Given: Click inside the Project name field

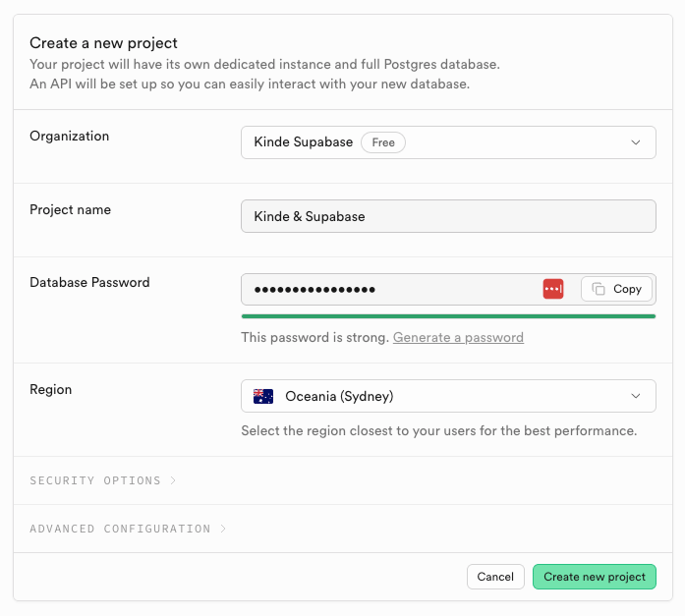Looking at the screenshot, I should pyautogui.click(x=449, y=216).
